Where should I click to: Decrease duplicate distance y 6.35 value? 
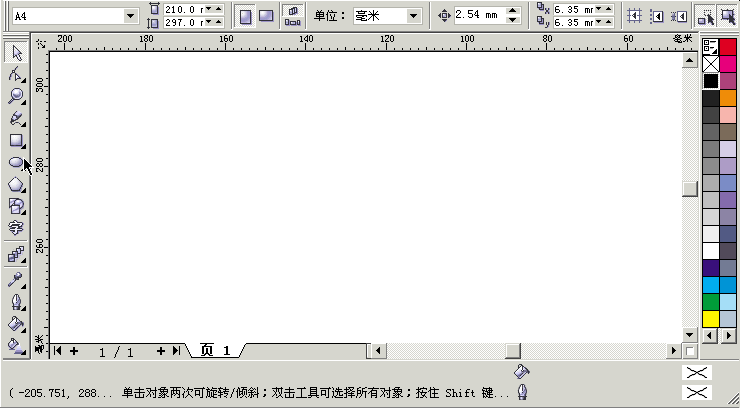pyautogui.click(x=598, y=22)
